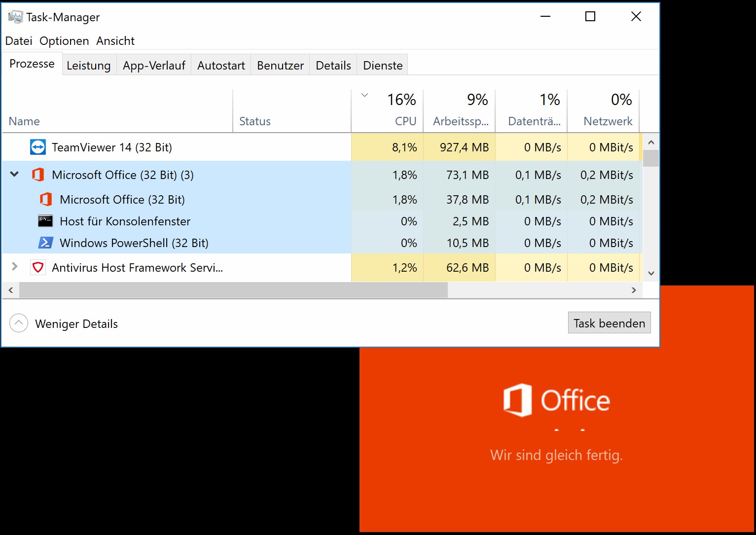756x535 pixels.
Task: Switch to the Autostart tab
Action: point(221,65)
